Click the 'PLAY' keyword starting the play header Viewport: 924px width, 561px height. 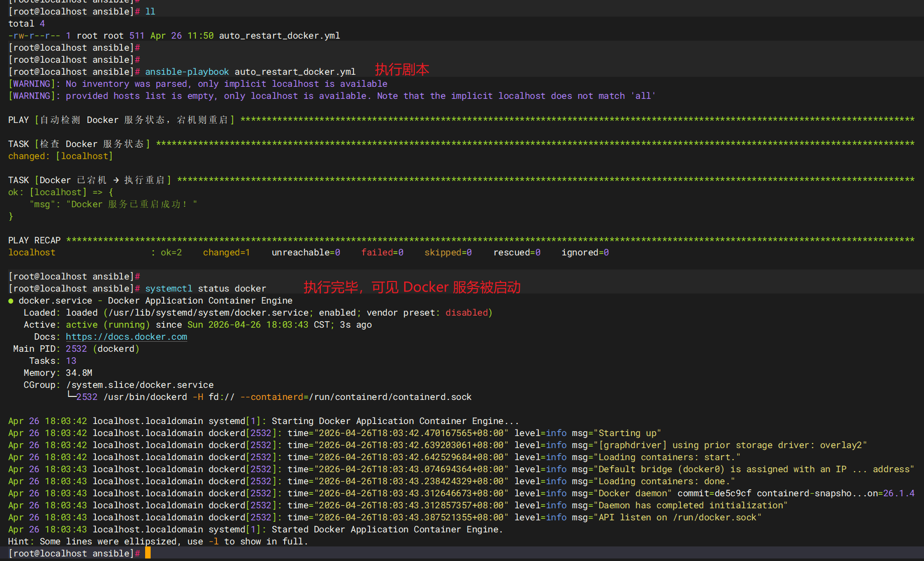19,120
